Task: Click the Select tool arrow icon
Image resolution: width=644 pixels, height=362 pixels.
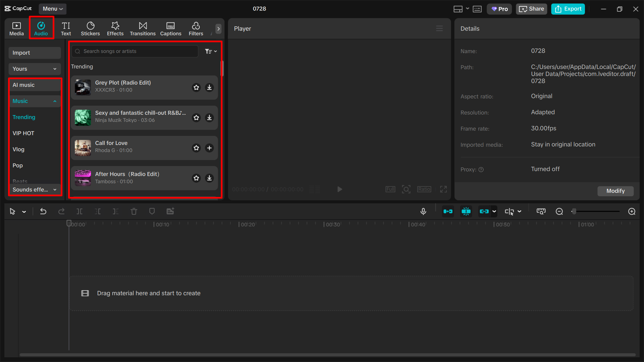Action: click(12, 212)
